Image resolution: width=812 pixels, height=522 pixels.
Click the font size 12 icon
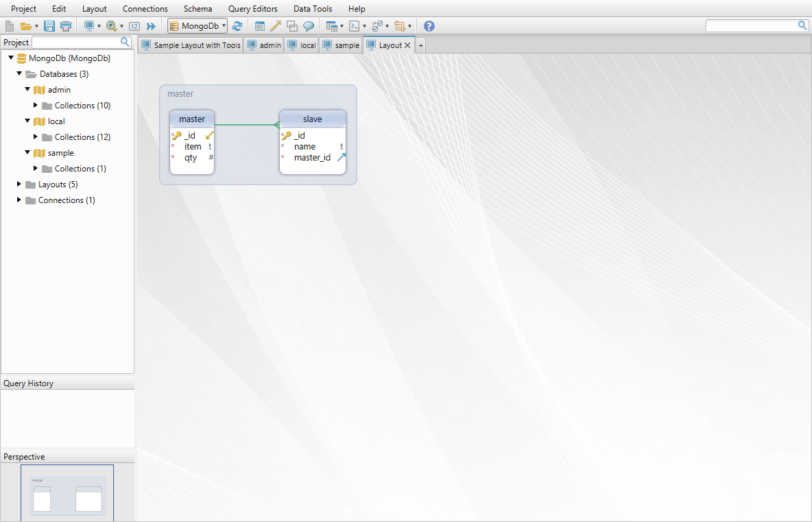[134, 26]
